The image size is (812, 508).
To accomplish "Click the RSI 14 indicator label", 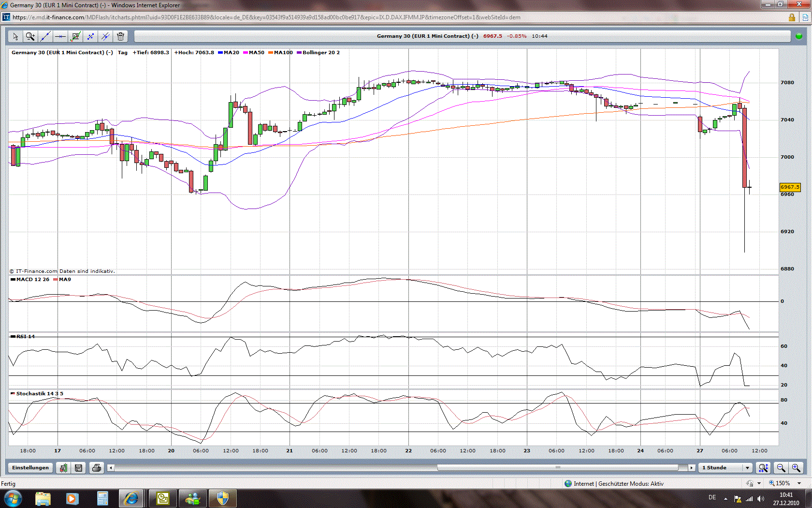I will [23, 337].
